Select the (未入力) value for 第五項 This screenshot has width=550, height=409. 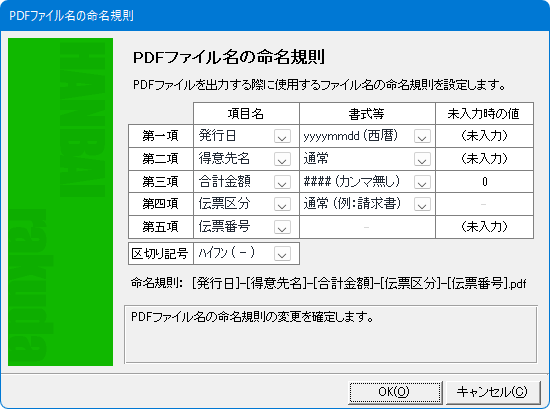[x=484, y=227]
